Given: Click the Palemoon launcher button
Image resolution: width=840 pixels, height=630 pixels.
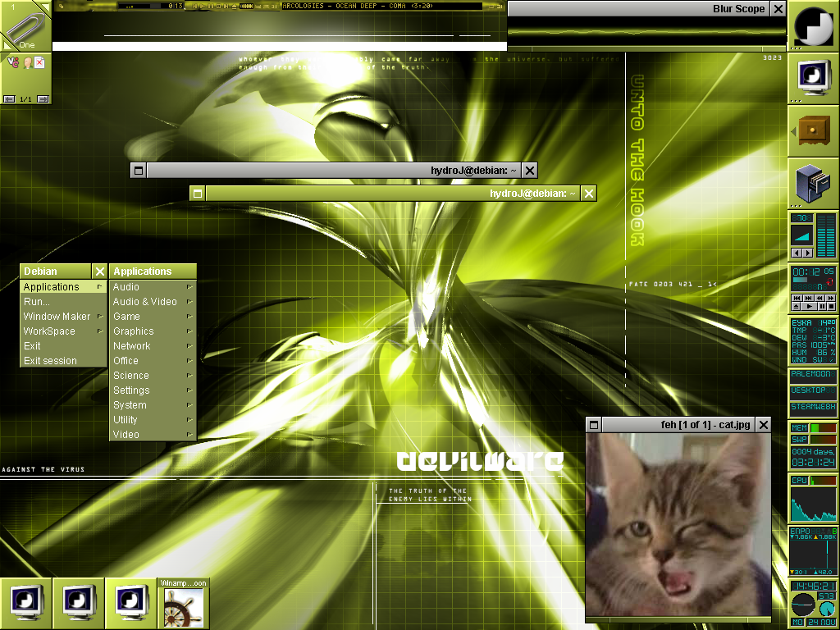Looking at the screenshot, I should tap(813, 374).
